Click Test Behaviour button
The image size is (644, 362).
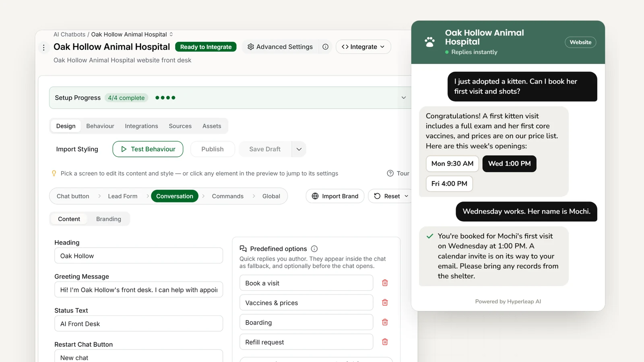pyautogui.click(x=148, y=149)
